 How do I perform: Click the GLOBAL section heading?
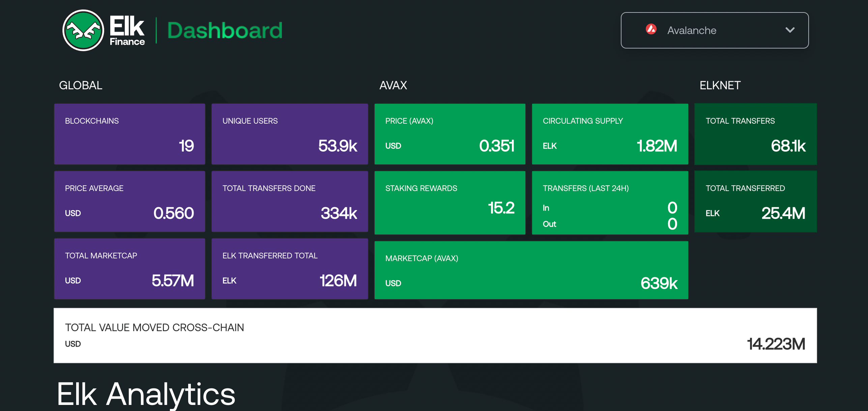pos(81,85)
